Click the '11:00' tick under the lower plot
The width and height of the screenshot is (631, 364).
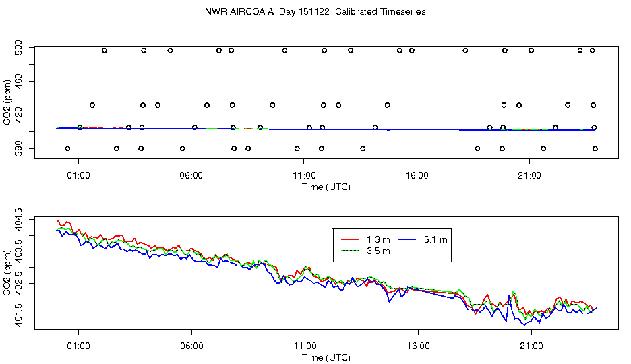(x=305, y=346)
